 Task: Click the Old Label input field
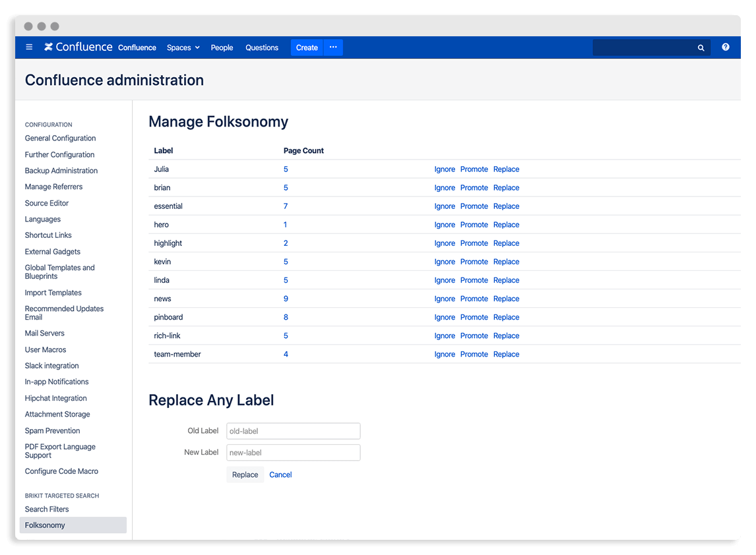point(293,431)
